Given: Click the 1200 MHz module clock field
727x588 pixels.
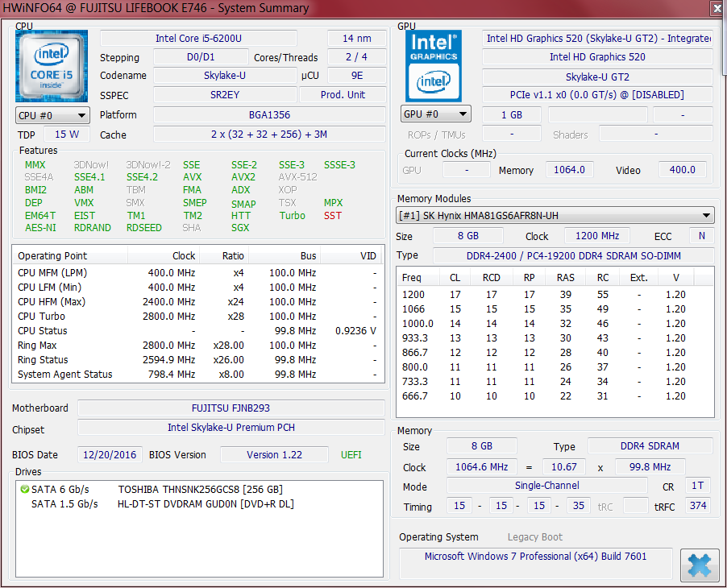Looking at the screenshot, I should [597, 236].
